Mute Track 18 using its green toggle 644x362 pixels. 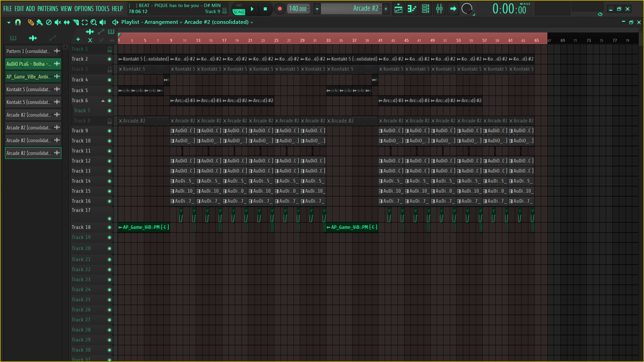point(109,227)
